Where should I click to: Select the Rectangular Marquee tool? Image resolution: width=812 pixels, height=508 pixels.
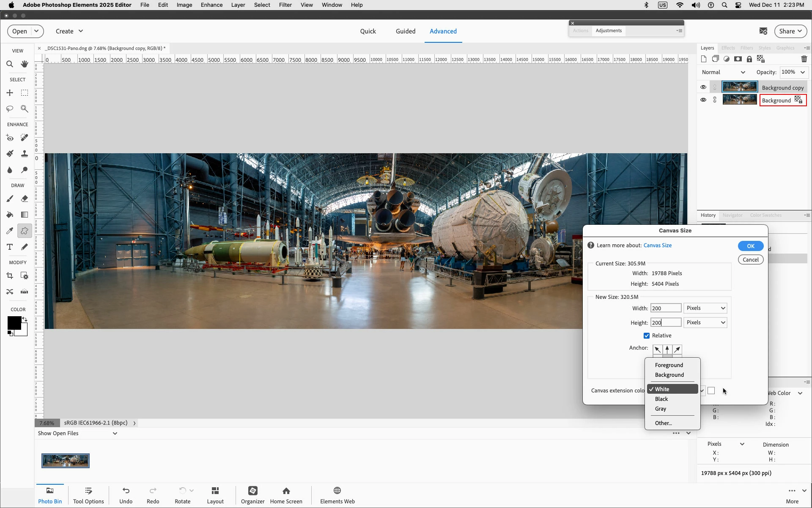coord(25,93)
